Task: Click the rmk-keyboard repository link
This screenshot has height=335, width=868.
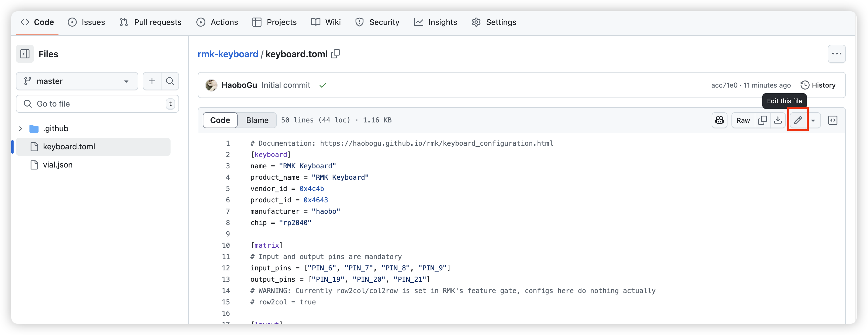Action: tap(228, 54)
